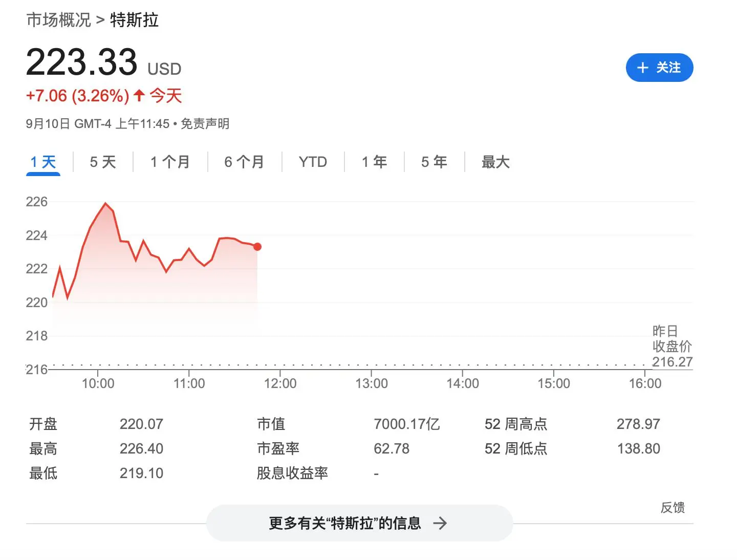Click the USD currency label
Viewport: 737px width, 560px height.
[164, 69]
